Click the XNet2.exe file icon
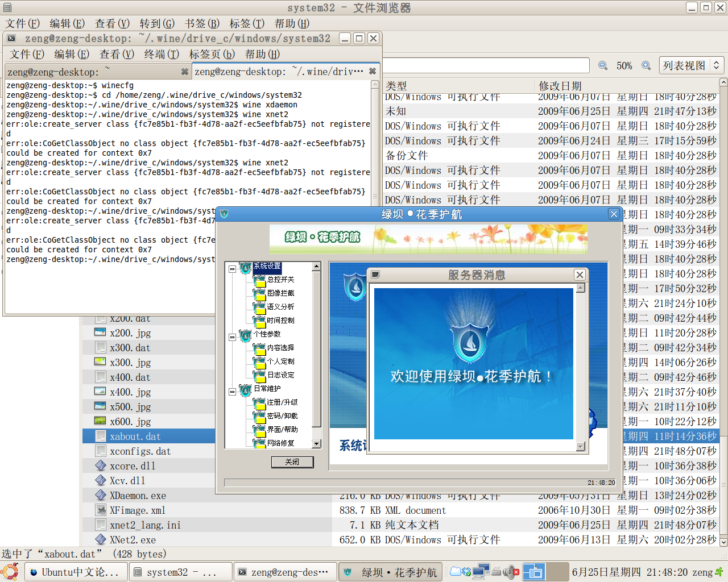 point(101,539)
